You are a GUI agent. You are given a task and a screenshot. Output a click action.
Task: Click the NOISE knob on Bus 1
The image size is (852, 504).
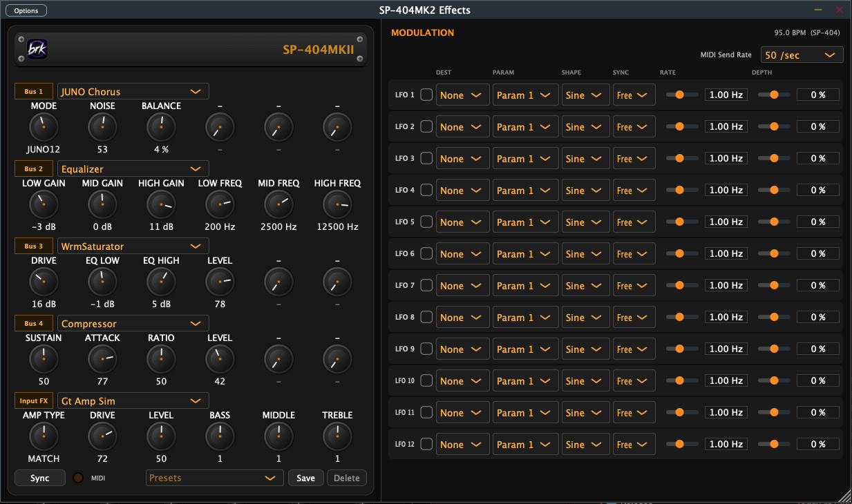(x=102, y=127)
